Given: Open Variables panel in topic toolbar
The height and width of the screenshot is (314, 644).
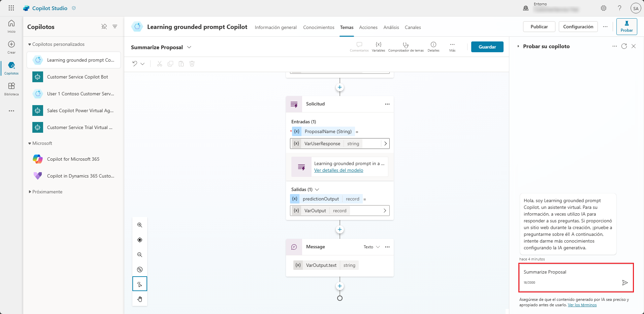Looking at the screenshot, I should 379,47.
